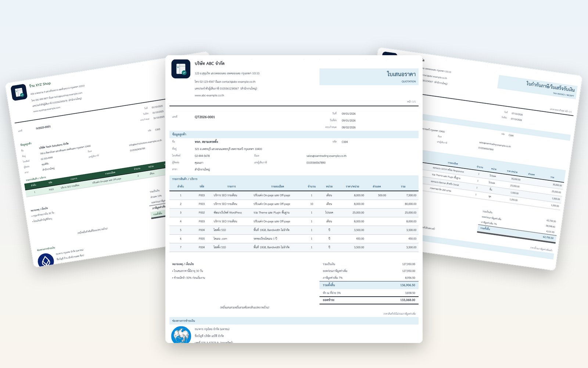Select the grand total 136,906.50
Viewport: 588px width, 368px height.
[x=408, y=285]
